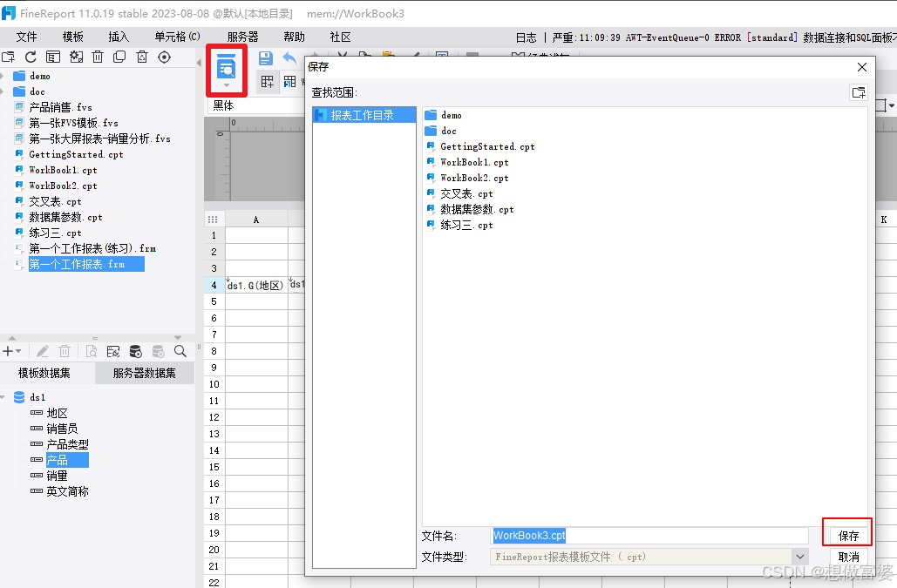This screenshot has height=588, width=897.
Task: Click the plus add dataset dropdown
Action: point(11,351)
